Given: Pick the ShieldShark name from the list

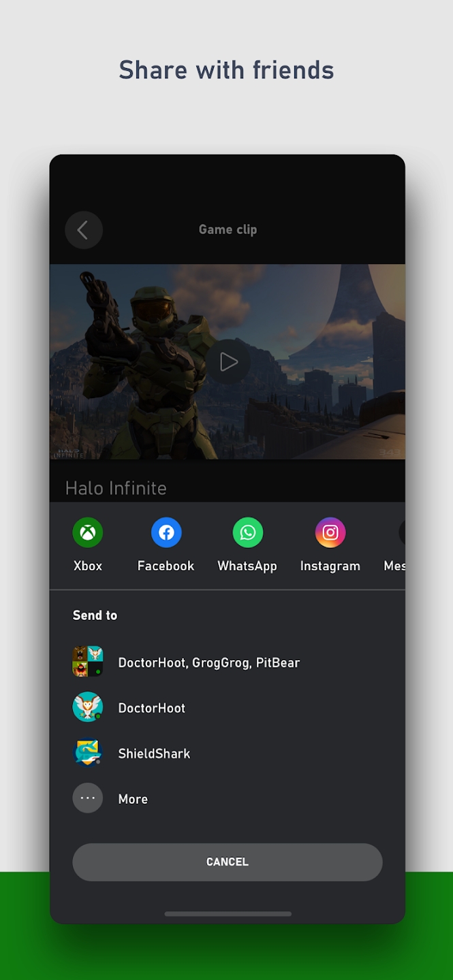Looking at the screenshot, I should click(x=154, y=754).
